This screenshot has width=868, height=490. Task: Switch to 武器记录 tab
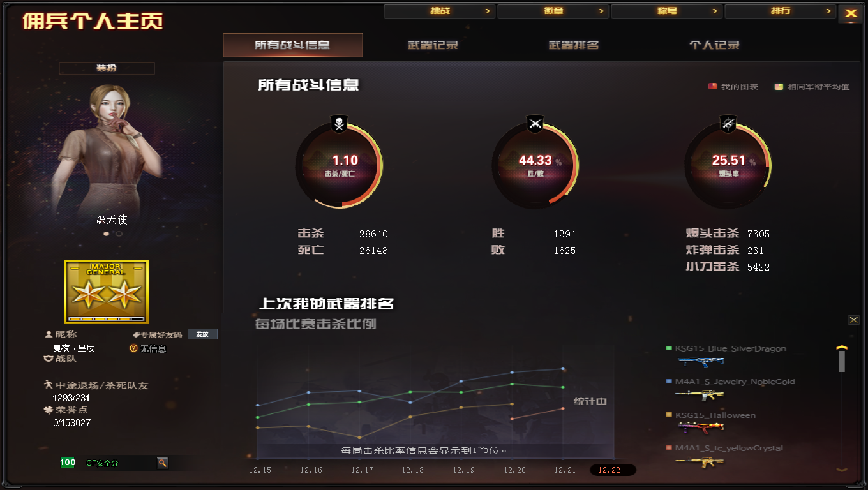click(433, 45)
